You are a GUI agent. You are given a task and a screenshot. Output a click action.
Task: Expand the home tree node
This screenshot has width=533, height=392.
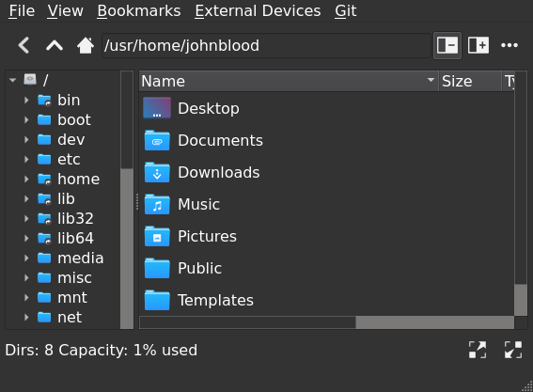pyautogui.click(x=26, y=179)
